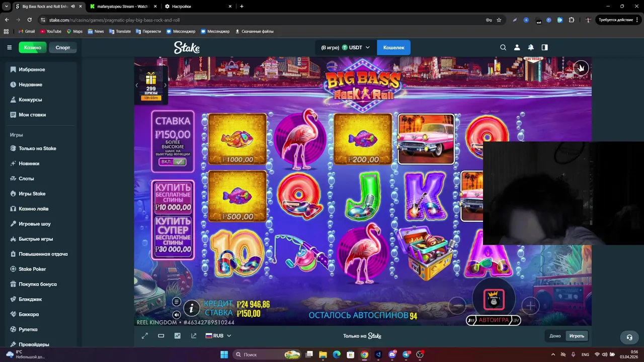The width and height of the screenshot is (644, 362).
Task: Open File Explorer from the taskbar
Action: pyautogui.click(x=323, y=354)
